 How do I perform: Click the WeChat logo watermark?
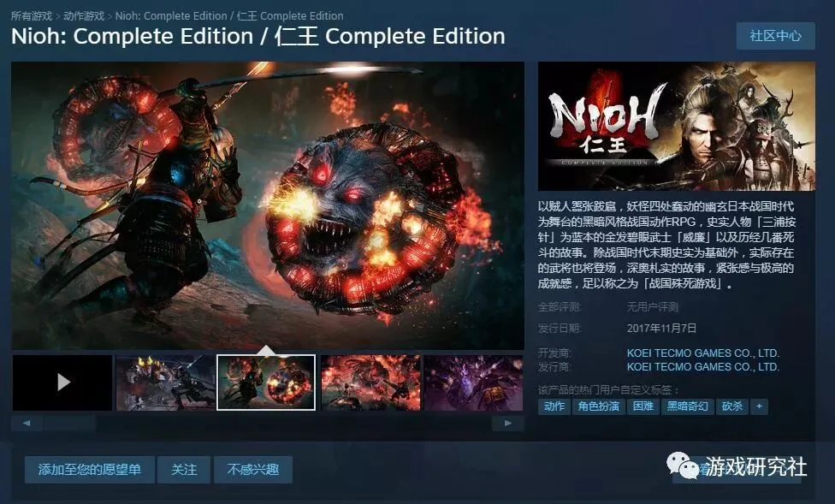click(683, 465)
